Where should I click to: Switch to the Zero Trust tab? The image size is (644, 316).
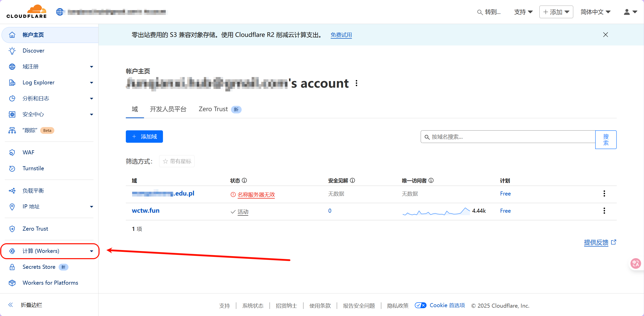point(220,109)
